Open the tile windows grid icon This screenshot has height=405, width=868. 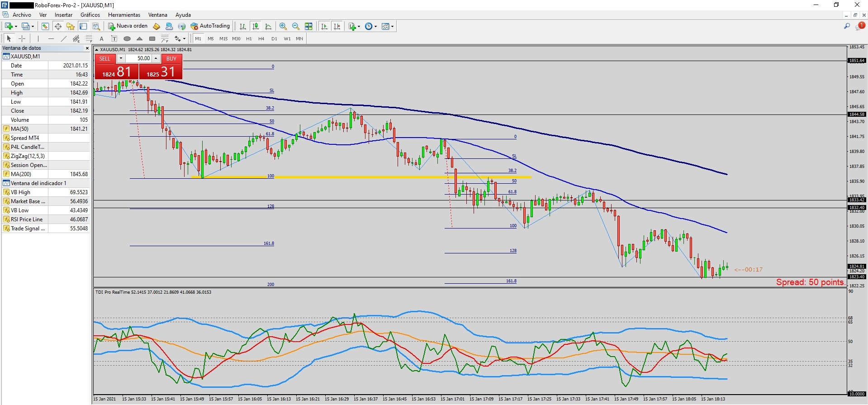pyautogui.click(x=308, y=27)
